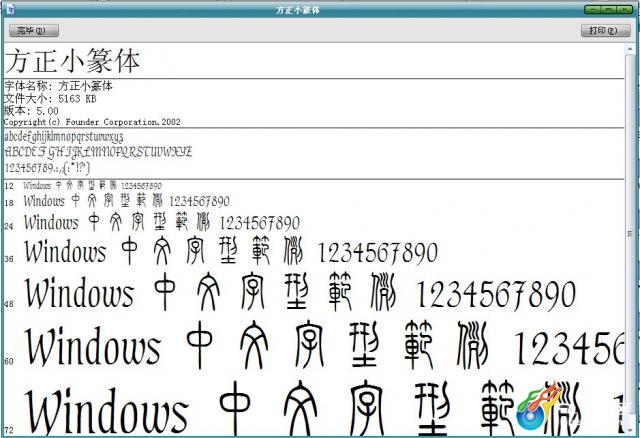This screenshot has height=438, width=640.
Task: Maximize the font viewer window
Action: (x=609, y=9)
